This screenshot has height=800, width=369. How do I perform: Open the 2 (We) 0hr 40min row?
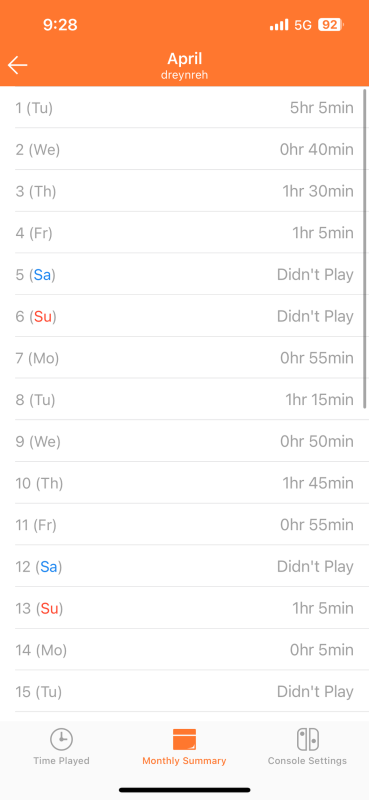(184, 149)
